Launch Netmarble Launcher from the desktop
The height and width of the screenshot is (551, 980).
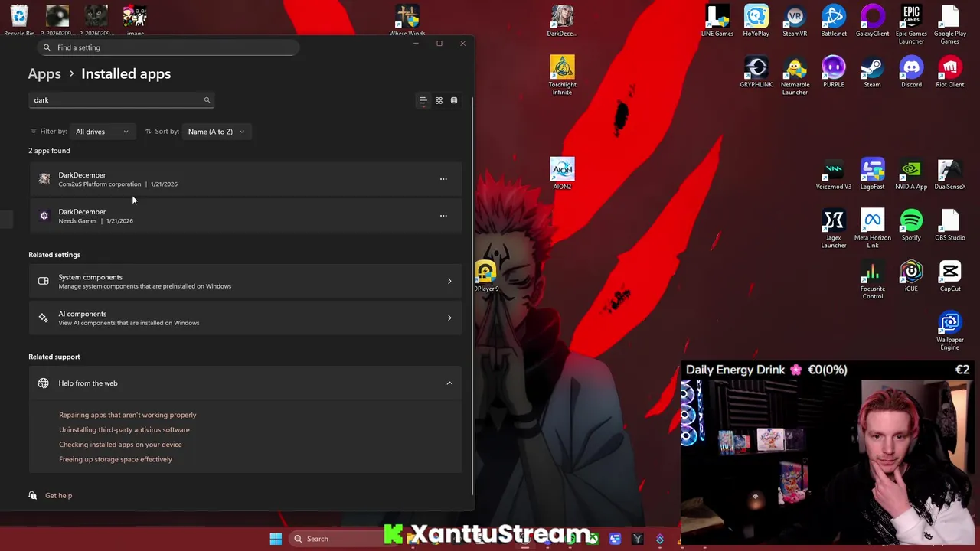pos(795,76)
